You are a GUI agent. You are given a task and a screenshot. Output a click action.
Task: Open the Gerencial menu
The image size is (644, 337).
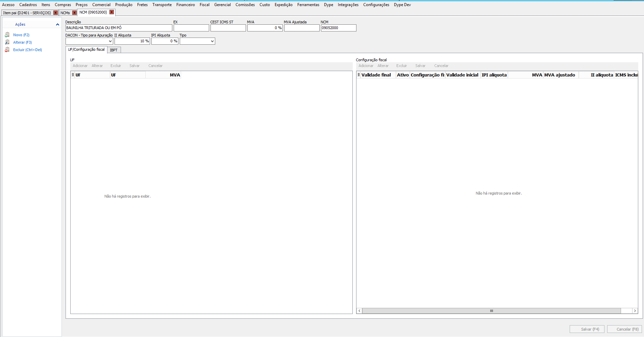pos(222,5)
